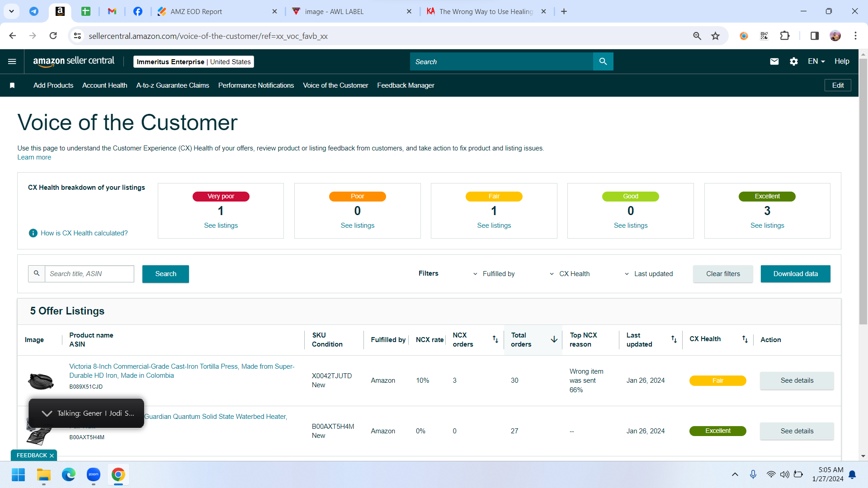Click the magnifier icon beside Search title field
Screen dimensions: 868x488
click(x=37, y=274)
